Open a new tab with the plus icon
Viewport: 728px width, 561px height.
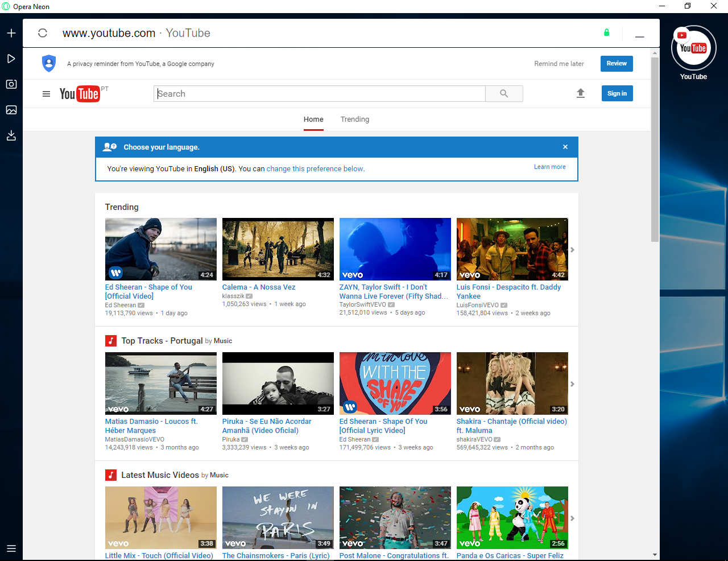11,33
